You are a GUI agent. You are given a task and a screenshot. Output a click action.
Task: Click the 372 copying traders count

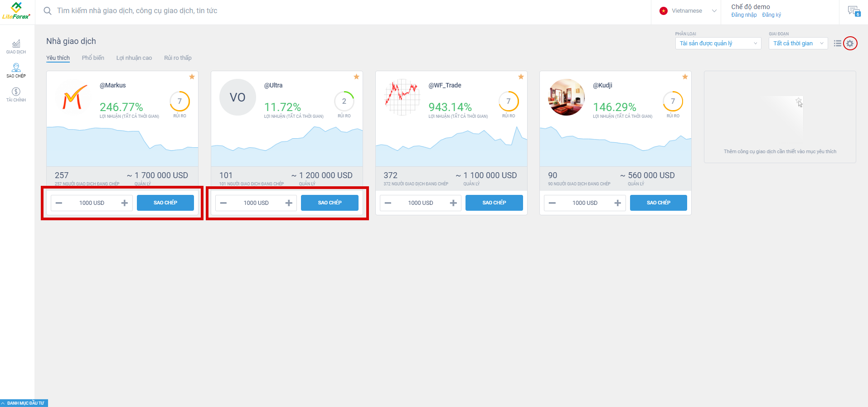coord(390,175)
